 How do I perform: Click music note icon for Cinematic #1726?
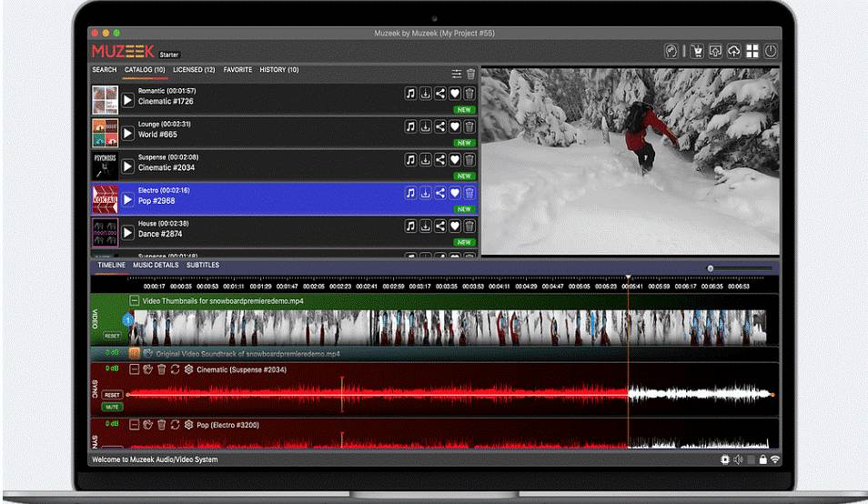pos(410,94)
